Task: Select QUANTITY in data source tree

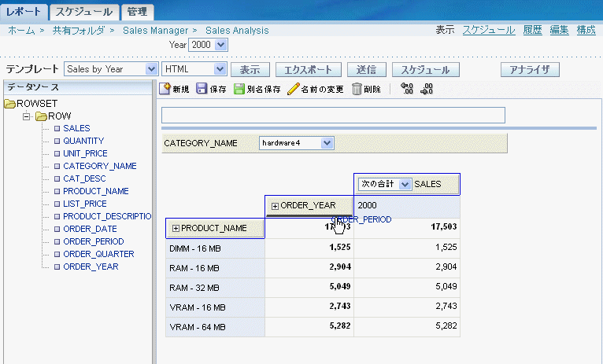Action: click(x=83, y=141)
